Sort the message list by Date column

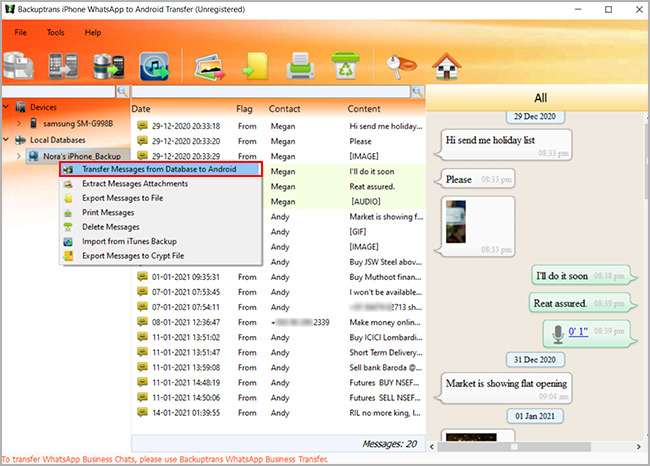[141, 108]
